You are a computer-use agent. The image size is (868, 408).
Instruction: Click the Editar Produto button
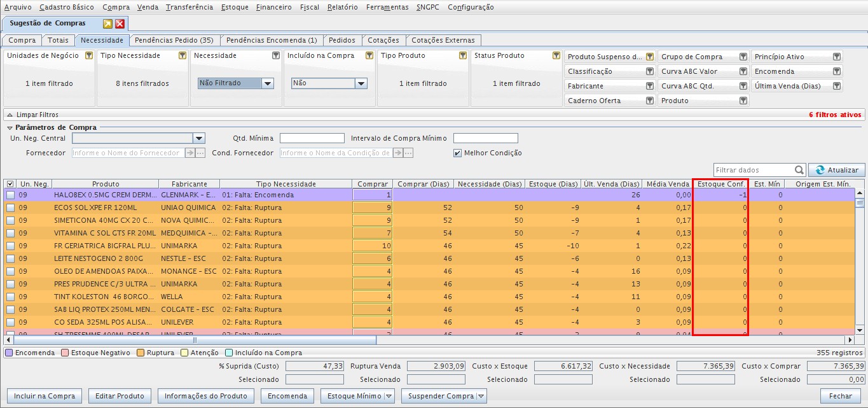(x=120, y=396)
